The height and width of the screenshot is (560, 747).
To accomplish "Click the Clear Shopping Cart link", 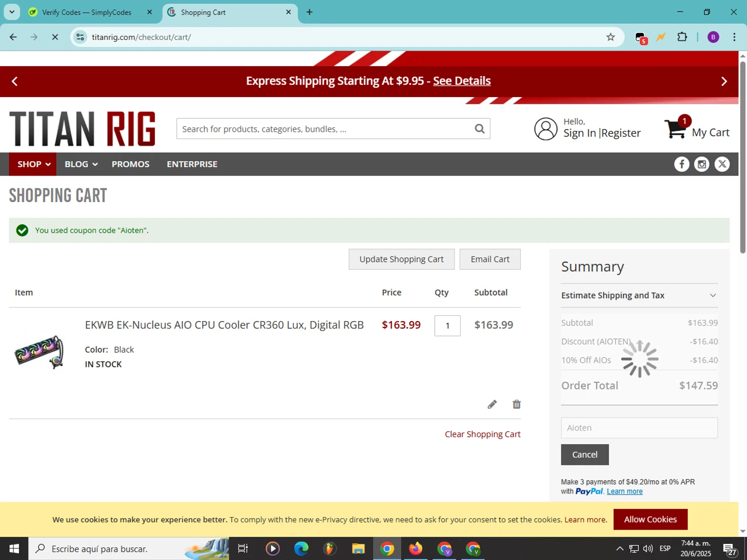I will pyautogui.click(x=483, y=434).
